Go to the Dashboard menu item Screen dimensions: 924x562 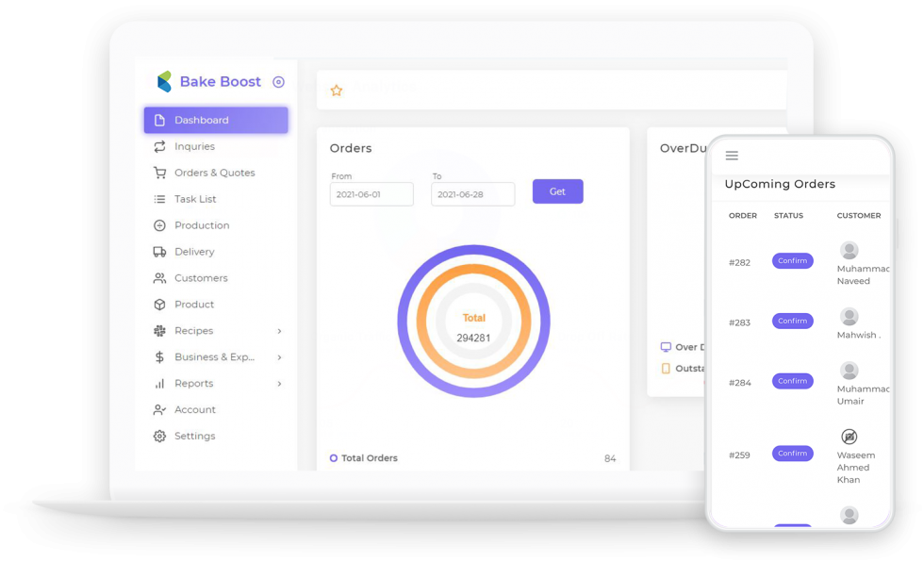click(216, 120)
